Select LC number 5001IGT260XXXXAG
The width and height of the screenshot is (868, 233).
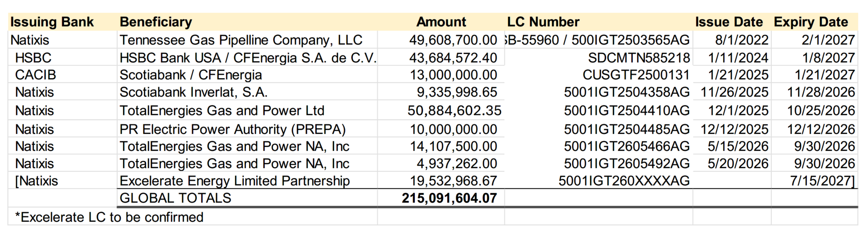[x=624, y=181]
